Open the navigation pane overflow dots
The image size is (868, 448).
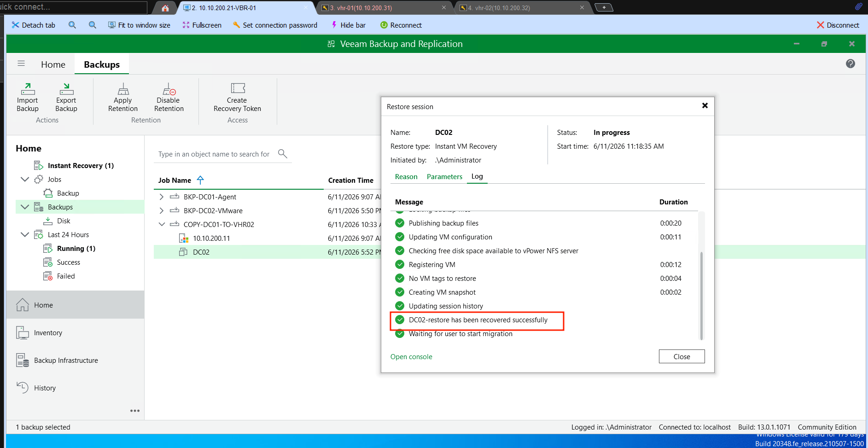point(135,411)
